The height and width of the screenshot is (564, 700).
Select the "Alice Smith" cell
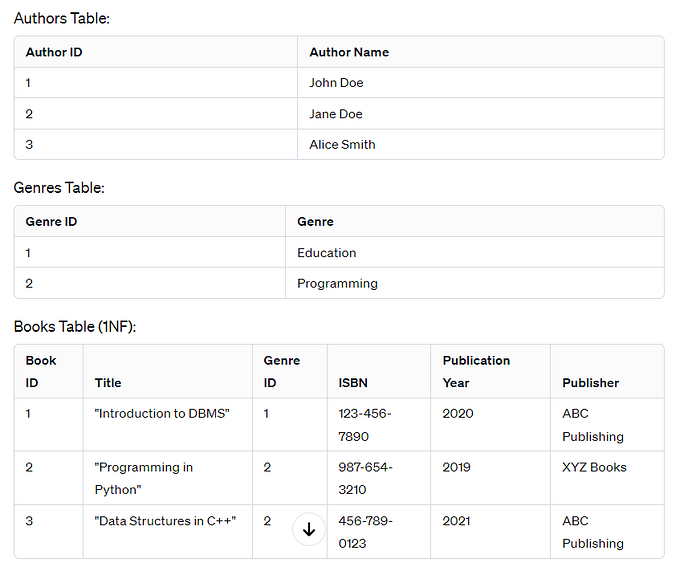(x=342, y=145)
